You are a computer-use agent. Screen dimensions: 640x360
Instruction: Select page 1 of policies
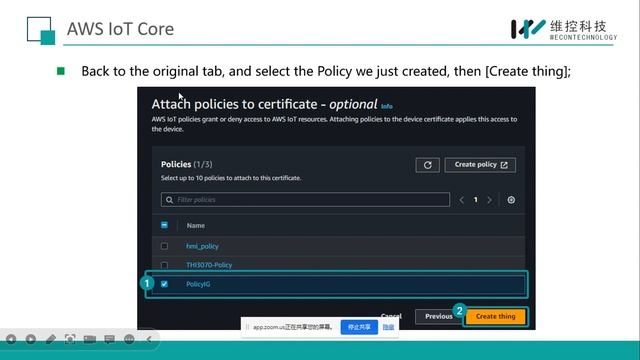(x=476, y=200)
